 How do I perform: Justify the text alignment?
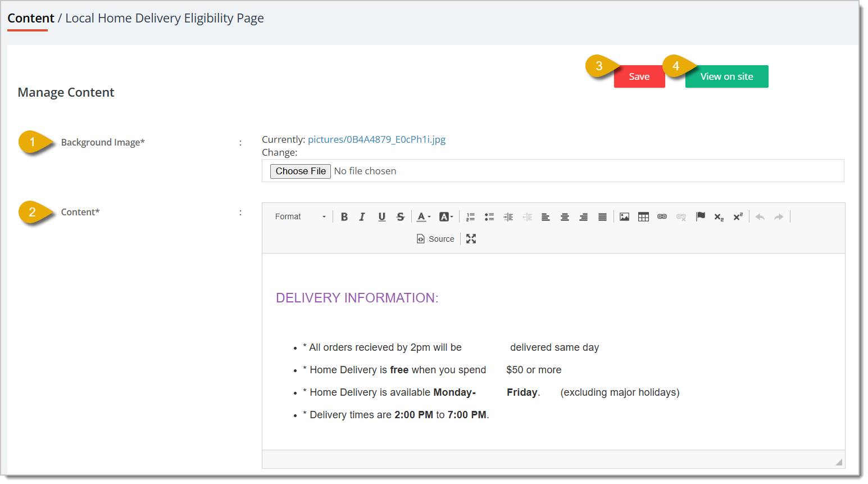click(x=602, y=216)
